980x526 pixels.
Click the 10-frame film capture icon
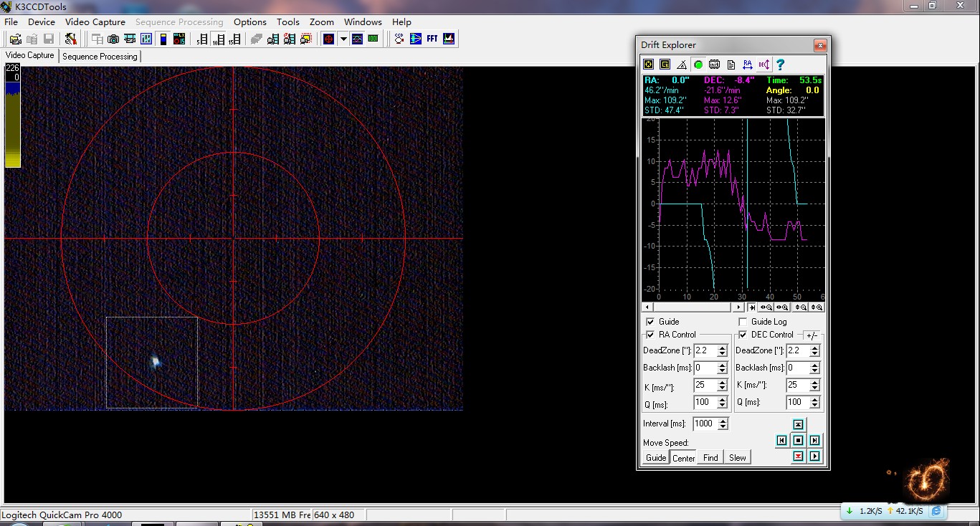click(x=218, y=39)
